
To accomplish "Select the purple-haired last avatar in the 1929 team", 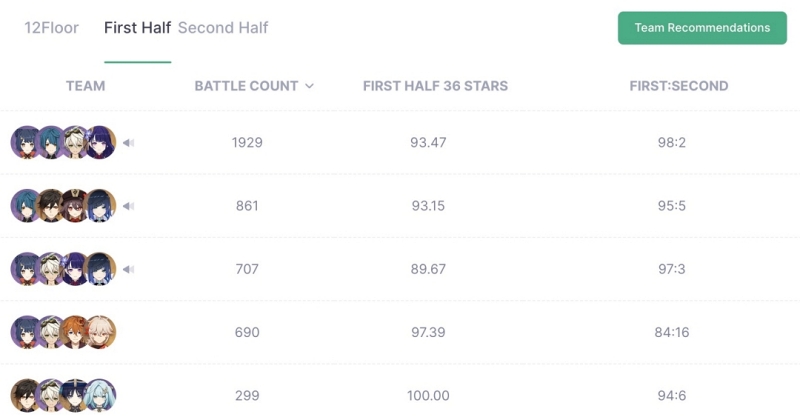I will coord(101,142).
